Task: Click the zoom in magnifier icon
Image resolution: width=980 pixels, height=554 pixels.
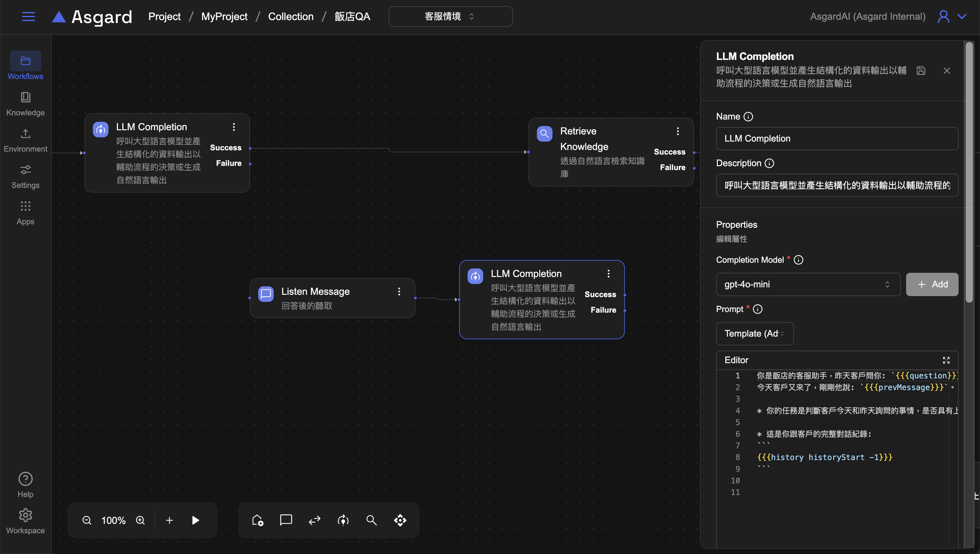Action: tap(140, 520)
